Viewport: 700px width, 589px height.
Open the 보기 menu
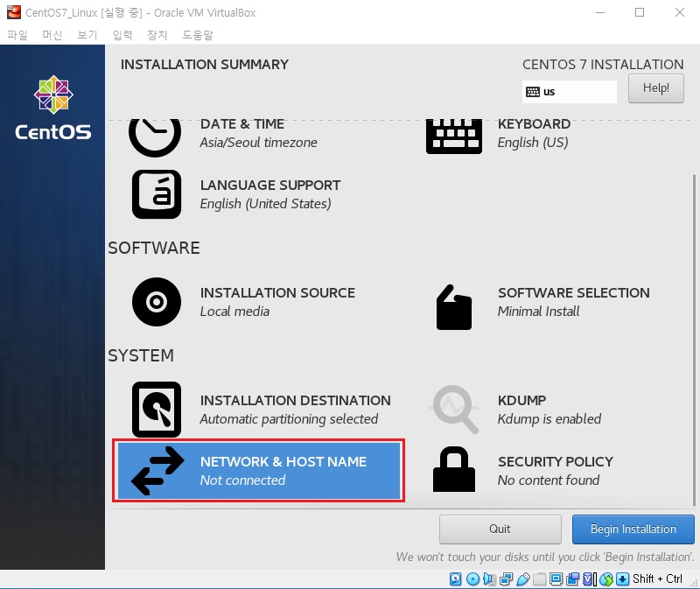click(x=87, y=35)
